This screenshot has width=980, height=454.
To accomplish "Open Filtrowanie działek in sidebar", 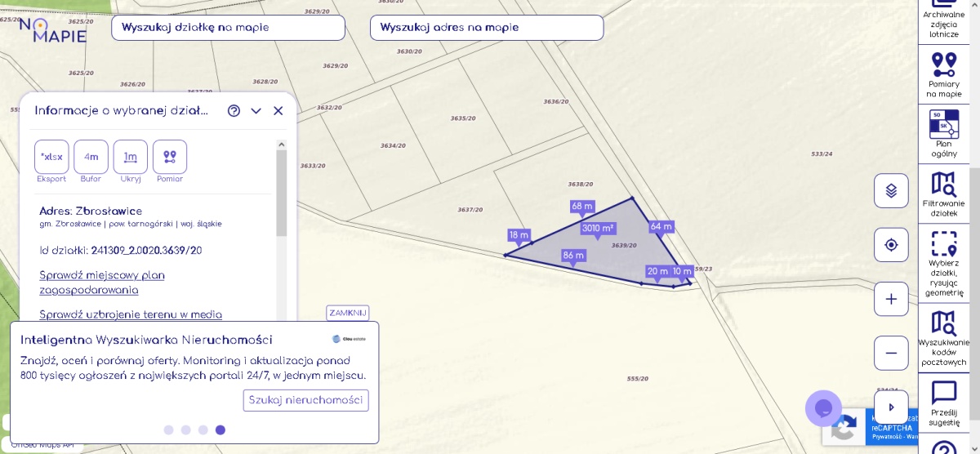I will pos(943,193).
